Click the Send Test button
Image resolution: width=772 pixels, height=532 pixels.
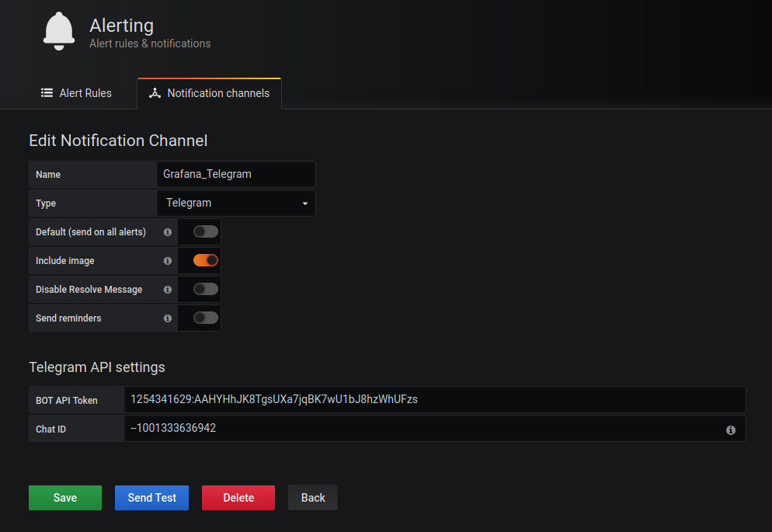coord(151,498)
